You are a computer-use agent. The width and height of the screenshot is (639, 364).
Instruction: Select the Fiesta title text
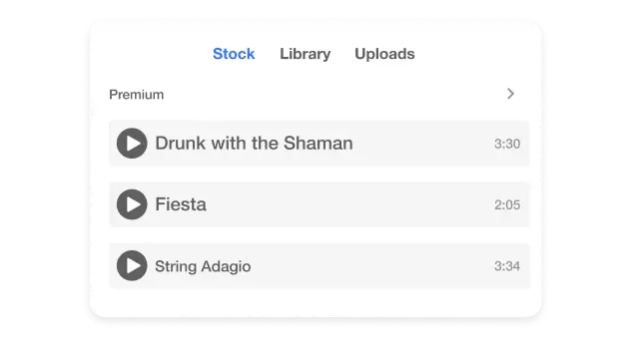pos(181,204)
